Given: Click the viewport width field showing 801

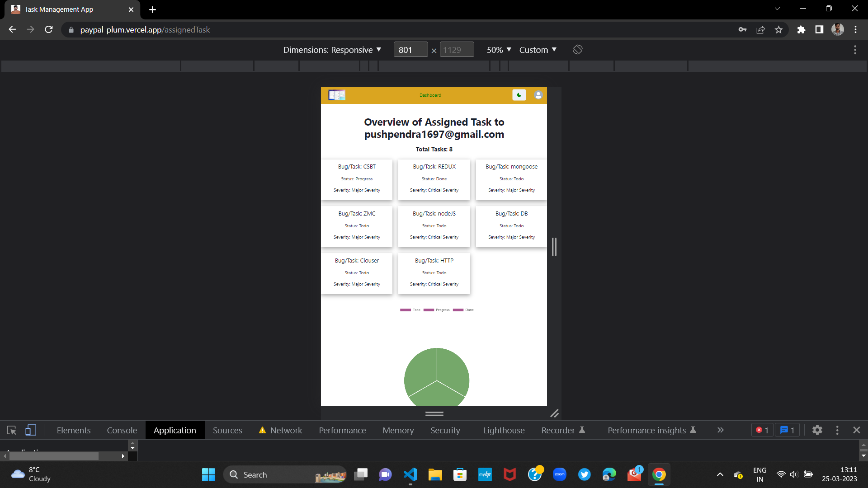Looking at the screenshot, I should (x=410, y=50).
